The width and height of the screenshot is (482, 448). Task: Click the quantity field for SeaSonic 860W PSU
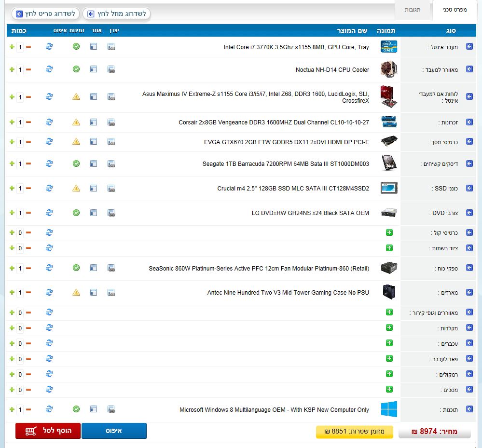coord(20,268)
